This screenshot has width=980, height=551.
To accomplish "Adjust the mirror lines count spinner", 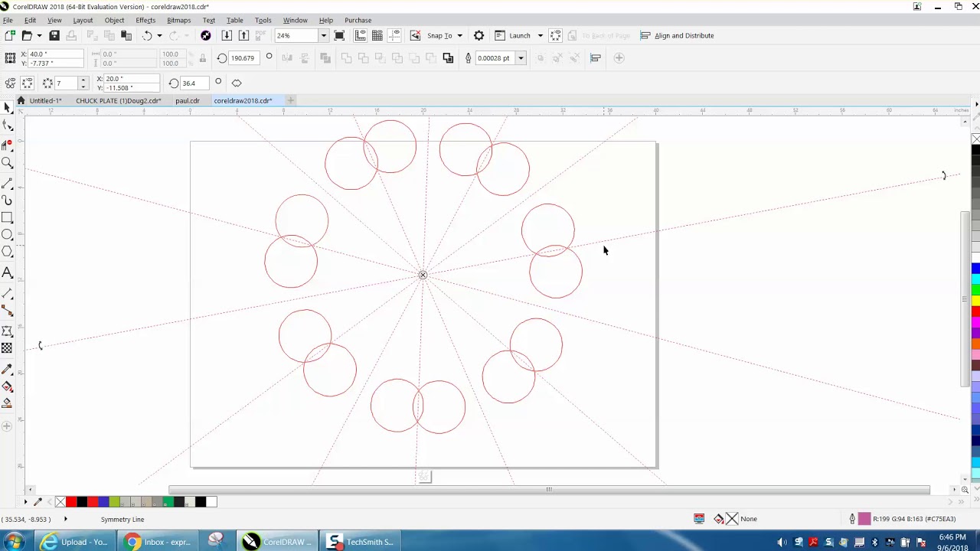I will [x=83, y=83].
